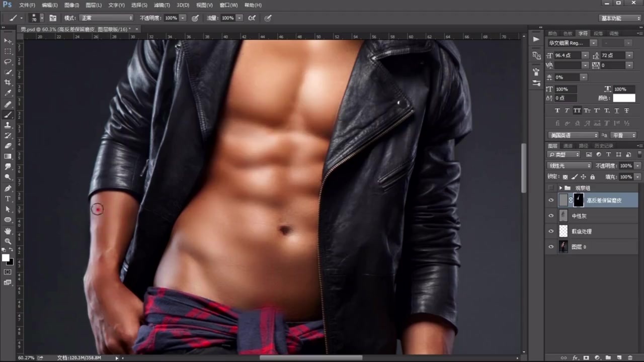Open the 滤镜(T) menu
Image resolution: width=644 pixels, height=362 pixels.
pos(162,5)
